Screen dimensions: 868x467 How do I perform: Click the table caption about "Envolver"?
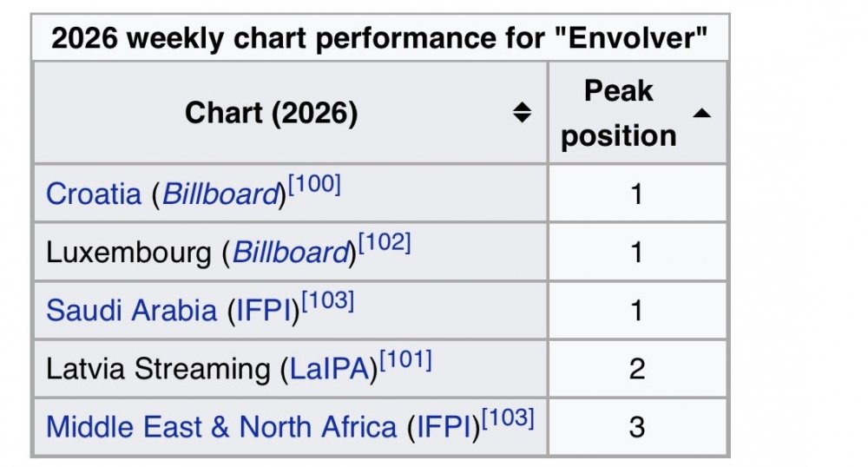379,40
